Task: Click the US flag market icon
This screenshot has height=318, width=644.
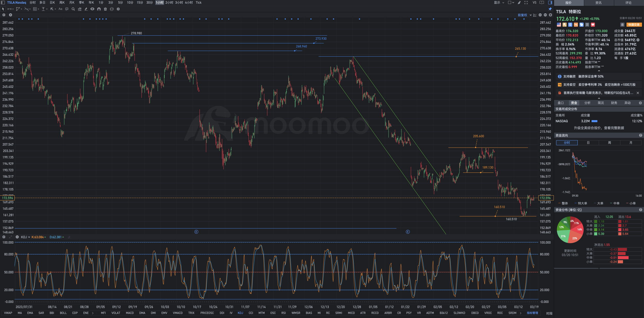Action: [559, 25]
